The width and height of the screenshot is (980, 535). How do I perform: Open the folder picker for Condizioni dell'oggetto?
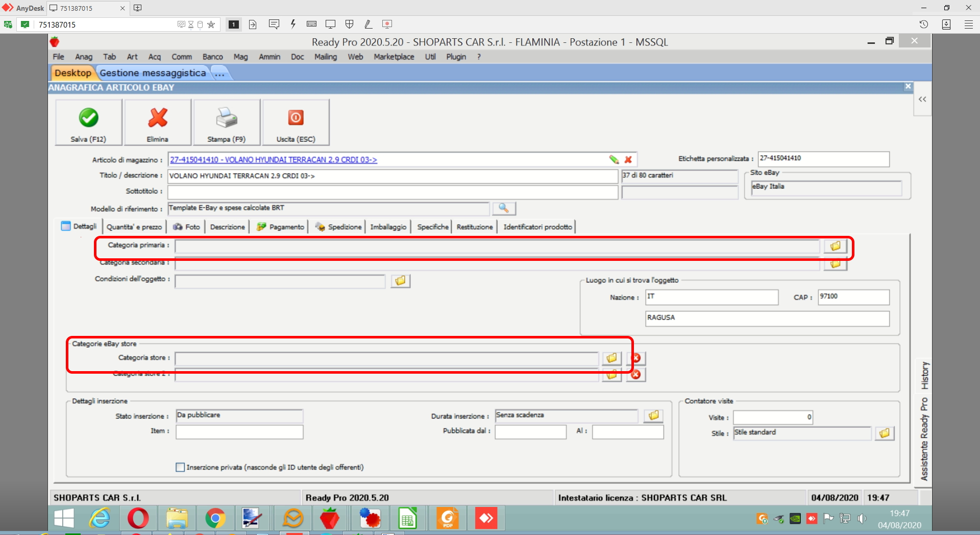pyautogui.click(x=401, y=281)
